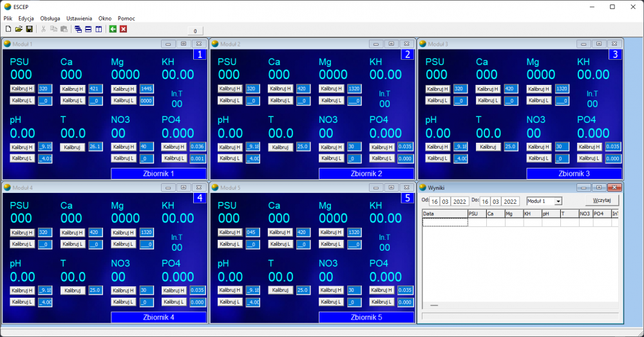
Task: Click the tile horizontally toolbar icon
Action: coord(88,29)
